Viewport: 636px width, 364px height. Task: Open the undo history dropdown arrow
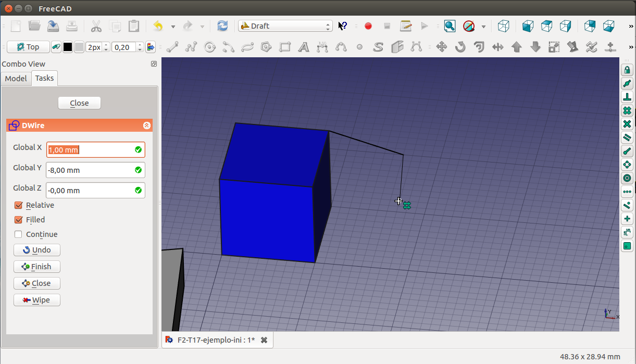(173, 27)
